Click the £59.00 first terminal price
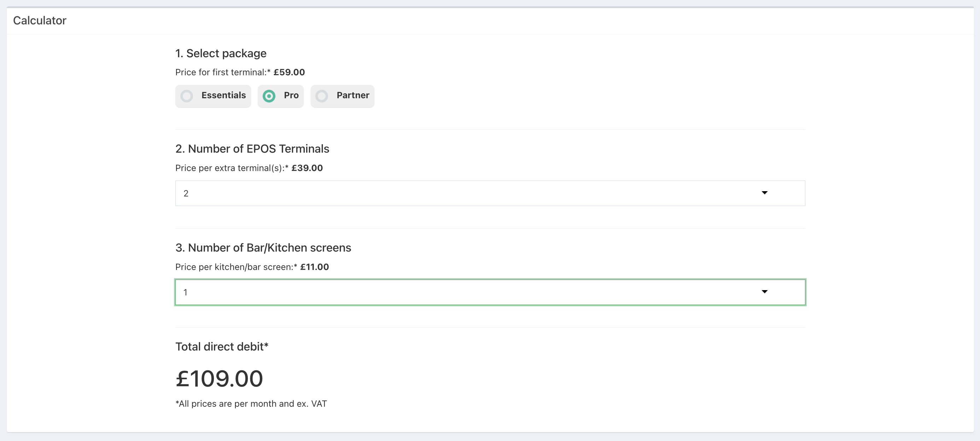The width and height of the screenshot is (980, 441). click(x=289, y=72)
